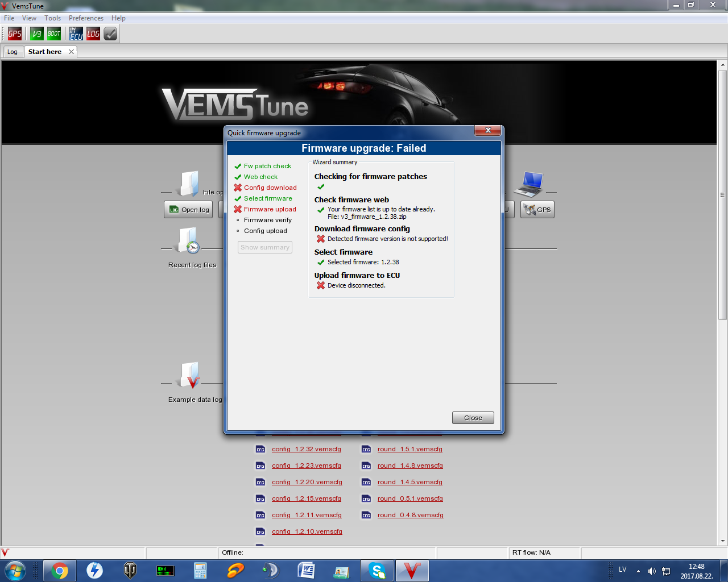Click Close button in firmware upgrade dialog
Screen dimensions: 728x582
[473, 418]
